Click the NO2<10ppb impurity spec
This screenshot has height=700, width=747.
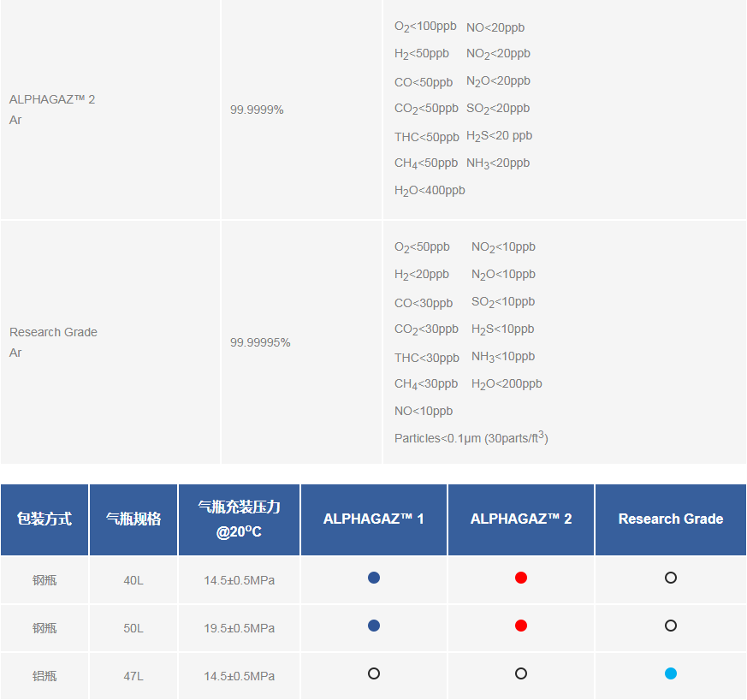503,247
